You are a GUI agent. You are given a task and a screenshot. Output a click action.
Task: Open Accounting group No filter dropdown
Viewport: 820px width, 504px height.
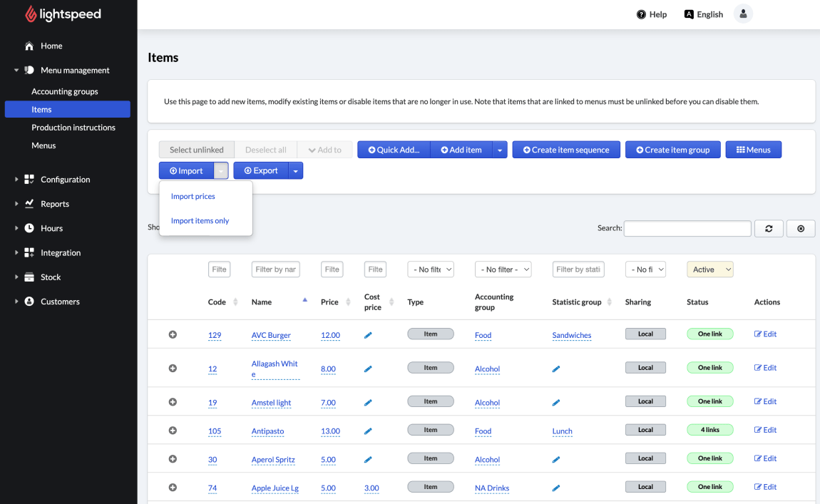click(503, 269)
